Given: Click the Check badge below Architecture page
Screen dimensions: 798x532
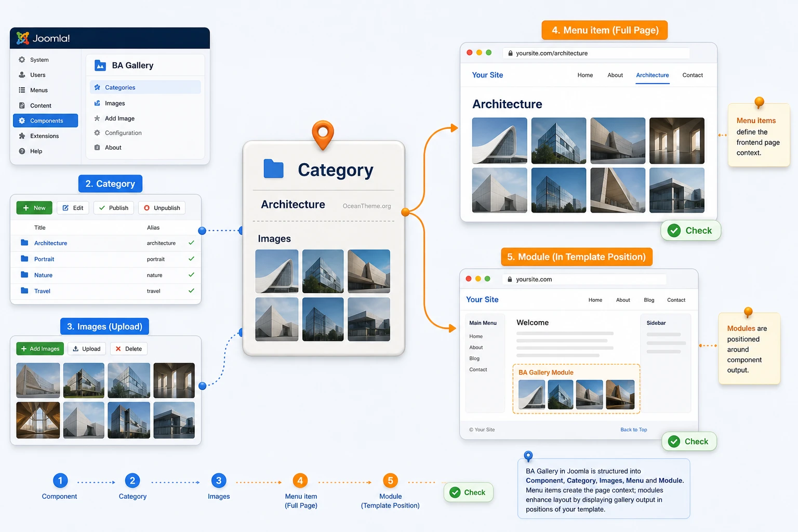Looking at the screenshot, I should click(x=690, y=231).
